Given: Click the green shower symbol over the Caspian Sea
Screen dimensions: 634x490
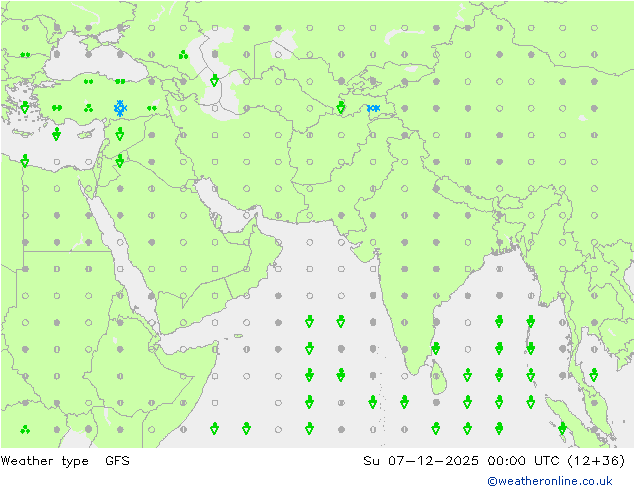Looking at the screenshot, I should pos(215,80).
